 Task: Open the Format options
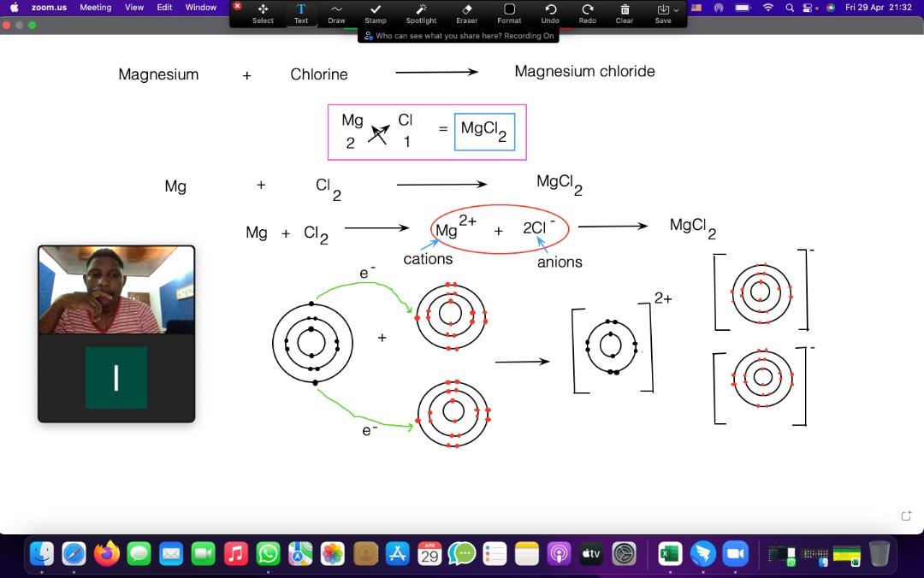[x=509, y=13]
